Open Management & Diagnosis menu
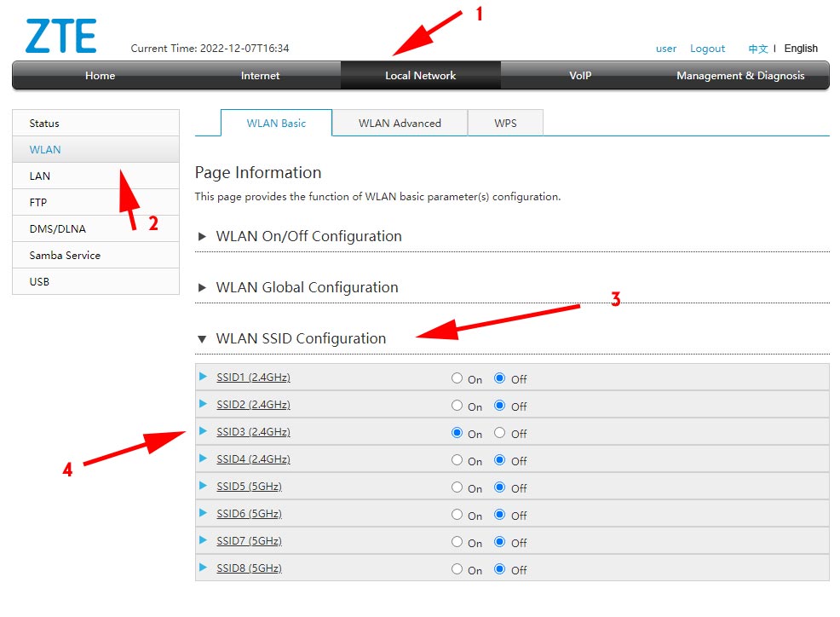 [739, 76]
